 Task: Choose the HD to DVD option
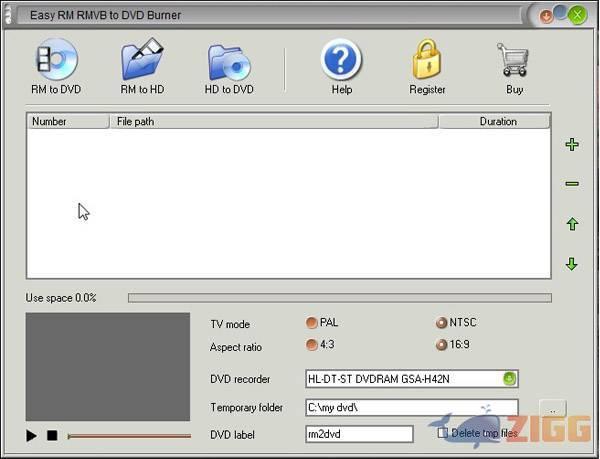click(229, 62)
